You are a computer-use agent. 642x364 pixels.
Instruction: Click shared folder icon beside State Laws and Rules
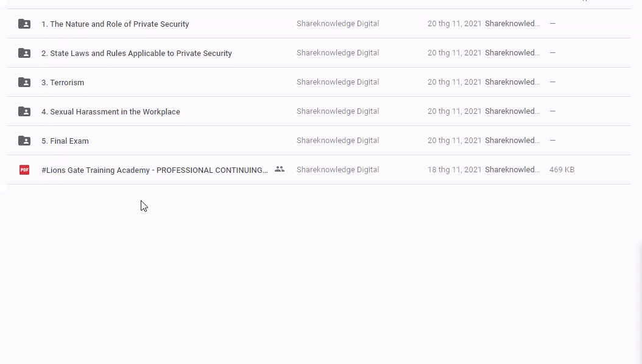pos(24,53)
